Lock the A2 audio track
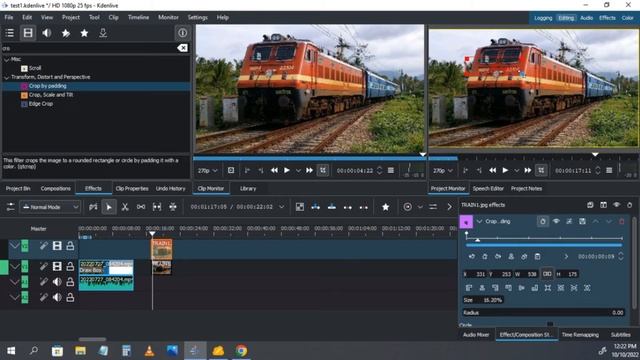The height and width of the screenshot is (360, 640). tap(70, 297)
